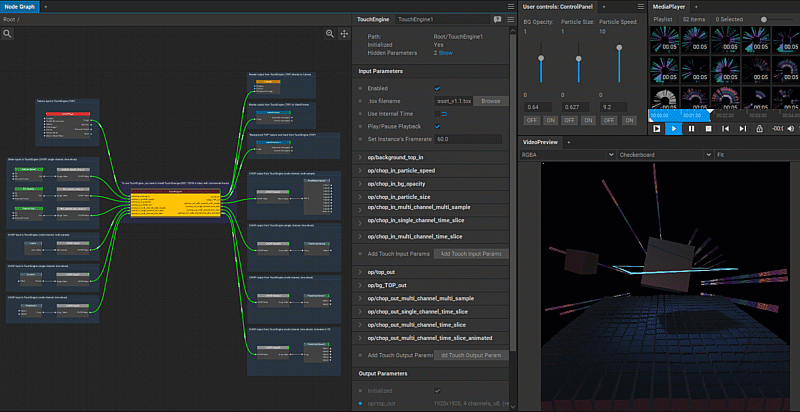Click the comment bubble icon next to TouchEngine1
This screenshot has height=412, width=800.
pos(497,19)
